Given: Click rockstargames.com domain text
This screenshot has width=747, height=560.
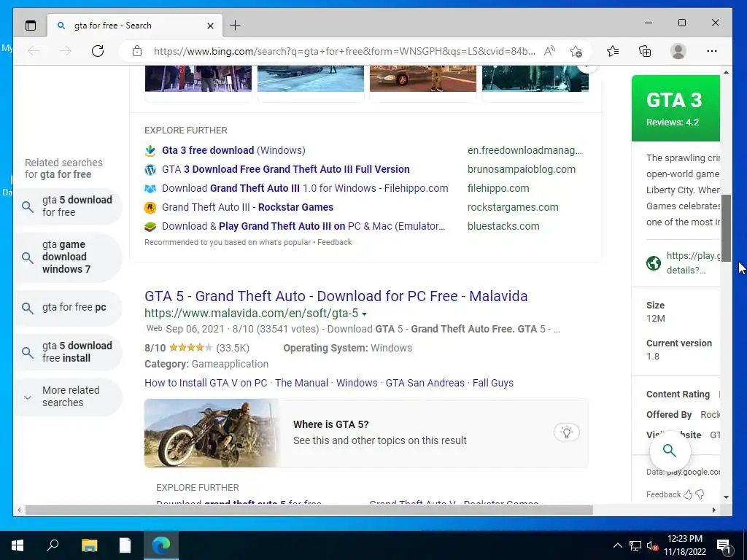Looking at the screenshot, I should 513,208.
